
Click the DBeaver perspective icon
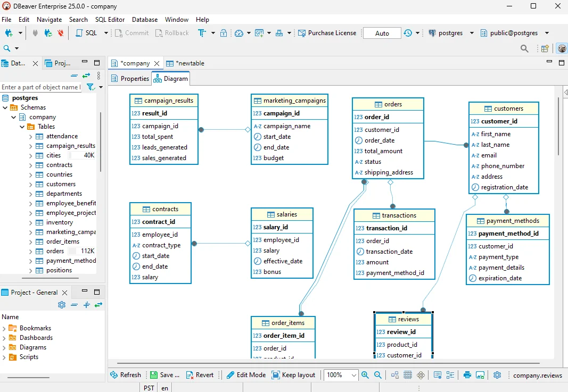point(562,48)
